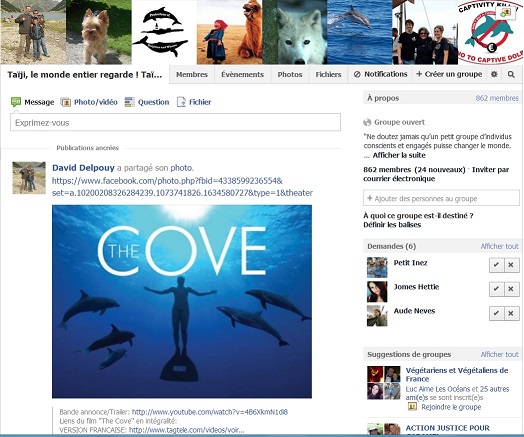The width and height of the screenshot is (524, 437).
Task: Click Afficher tout next to Demandes
Action: tap(499, 246)
